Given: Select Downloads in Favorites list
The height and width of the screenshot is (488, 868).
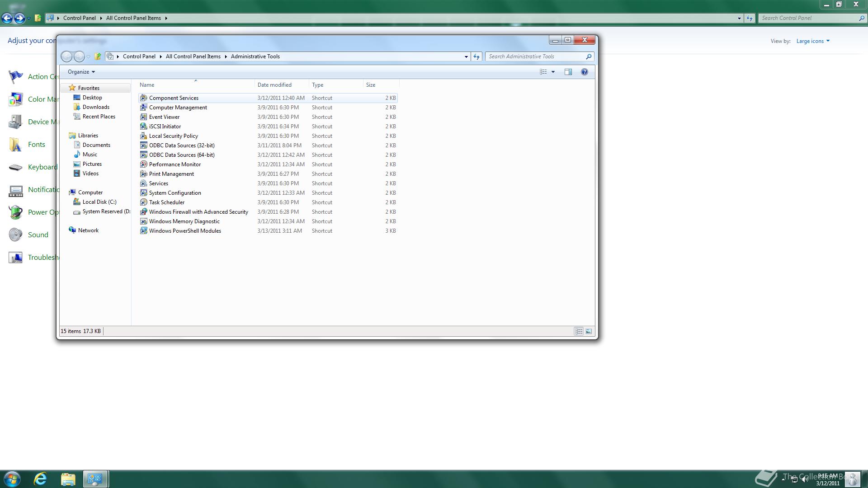Looking at the screenshot, I should tap(96, 107).
